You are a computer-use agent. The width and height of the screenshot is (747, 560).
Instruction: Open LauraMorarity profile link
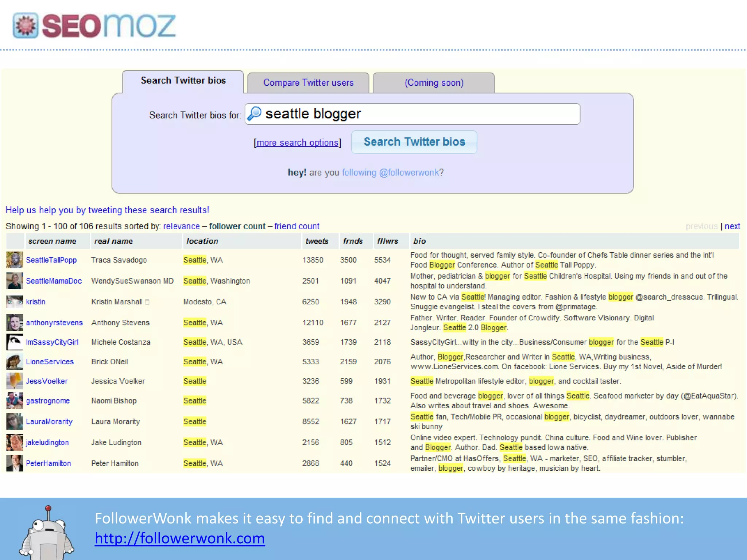(x=49, y=421)
